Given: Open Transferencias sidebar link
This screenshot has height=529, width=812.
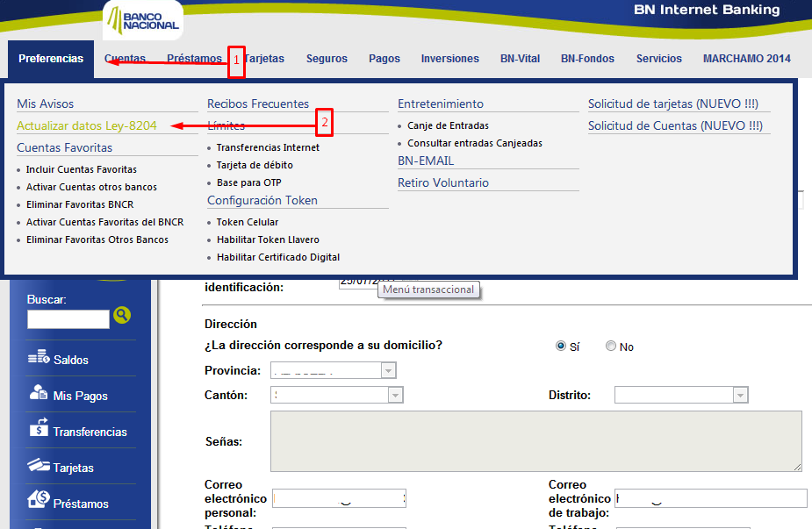Looking at the screenshot, I should coord(90,432).
